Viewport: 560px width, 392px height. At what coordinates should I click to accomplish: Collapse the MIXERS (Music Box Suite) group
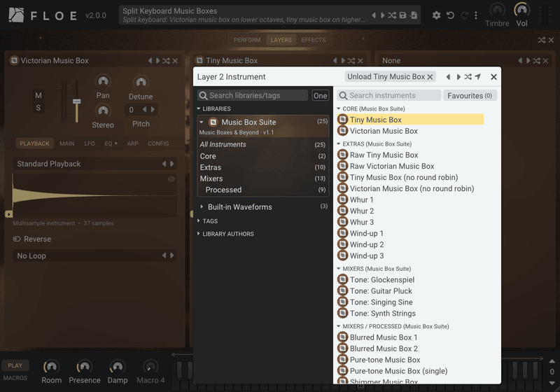tap(339, 269)
